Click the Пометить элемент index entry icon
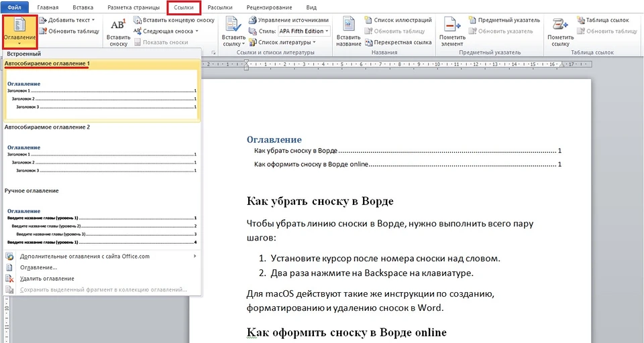Image resolution: width=644 pixels, height=343 pixels. [x=451, y=31]
